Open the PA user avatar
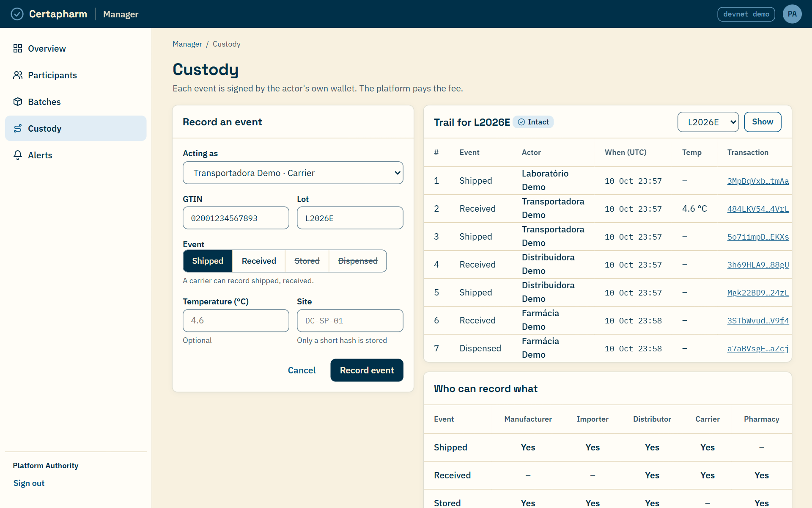The width and height of the screenshot is (812, 508). pos(792,14)
